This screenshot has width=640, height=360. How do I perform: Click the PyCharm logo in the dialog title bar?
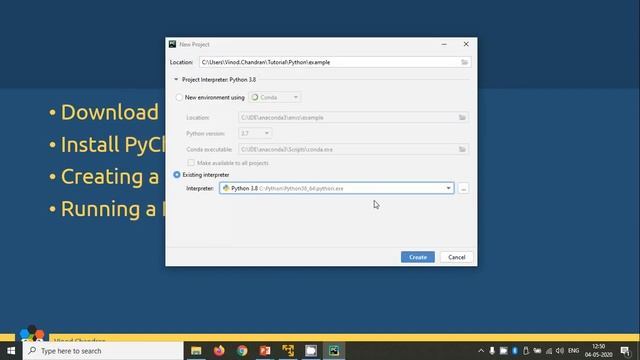[172, 44]
